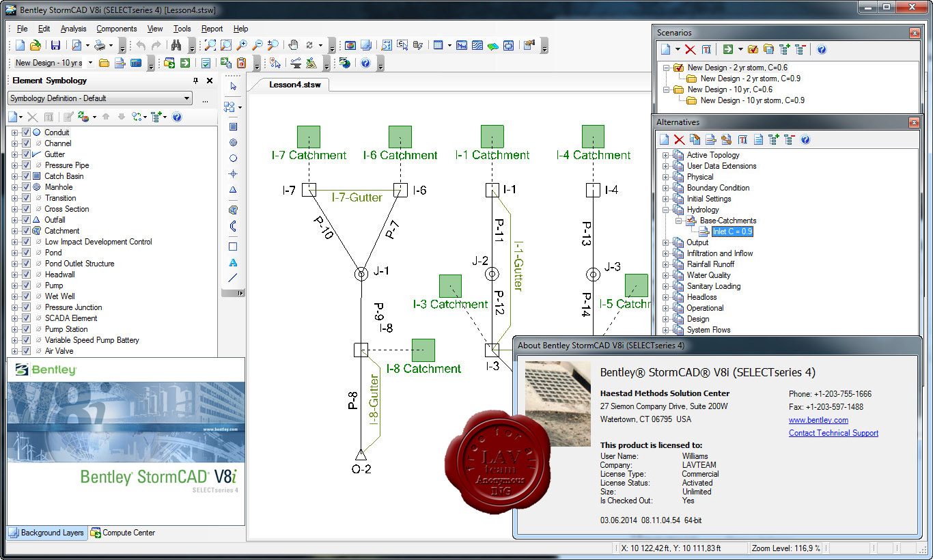Close the Alternatives panel
This screenshot has width=933, height=560.
(915, 122)
